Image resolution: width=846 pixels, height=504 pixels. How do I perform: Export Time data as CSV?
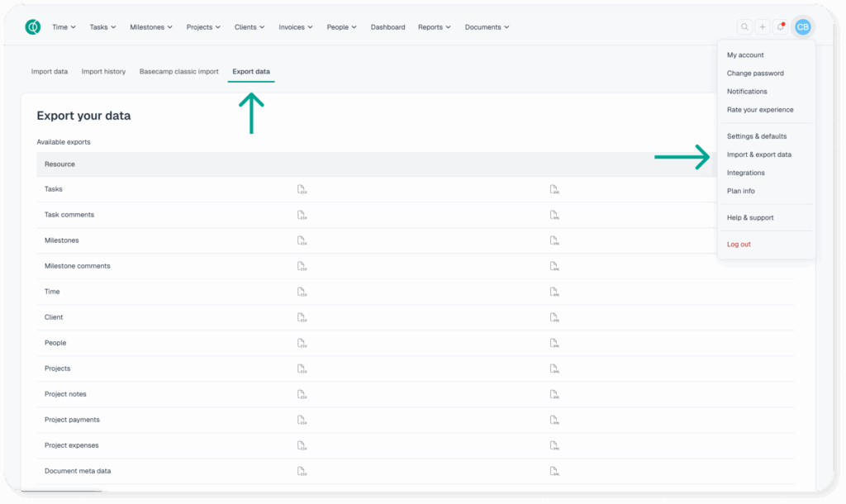[302, 292]
